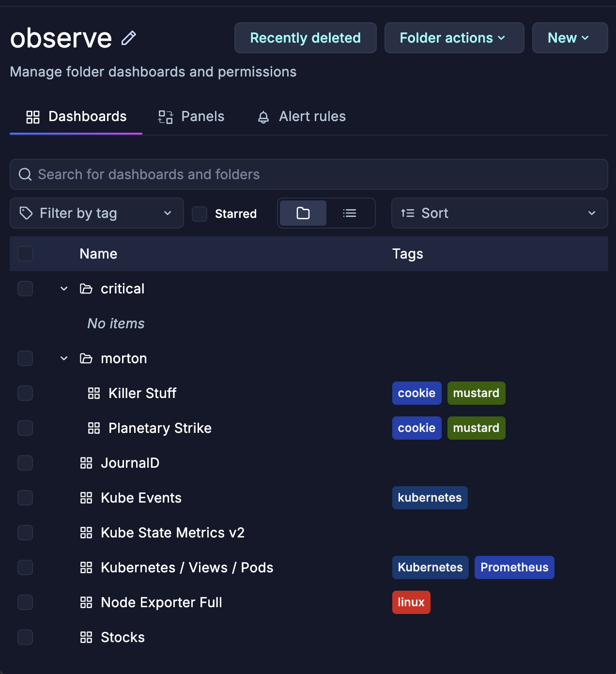
Task: Click the grid icon on the Dashboards tab
Action: tap(33, 117)
